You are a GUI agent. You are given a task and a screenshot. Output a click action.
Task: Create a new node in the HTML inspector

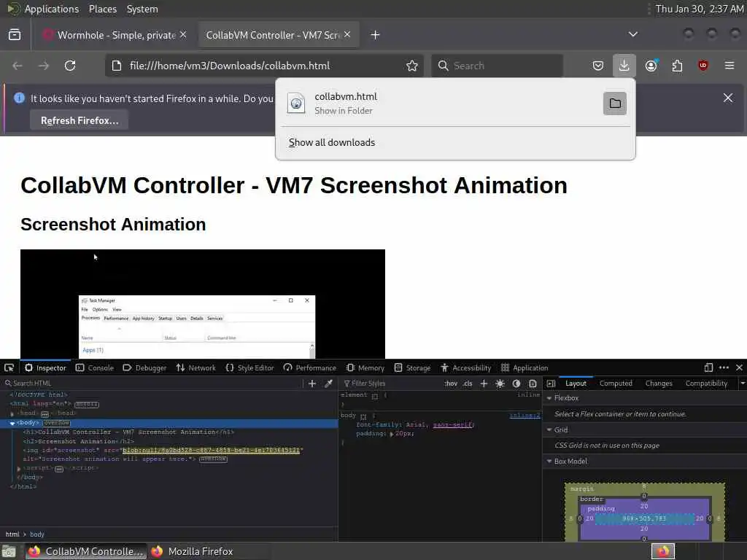coord(312,384)
